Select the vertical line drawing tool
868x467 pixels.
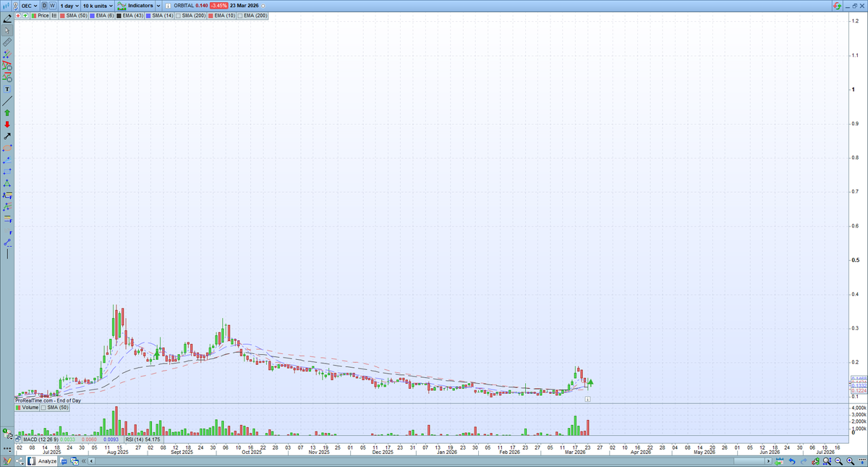tap(7, 253)
